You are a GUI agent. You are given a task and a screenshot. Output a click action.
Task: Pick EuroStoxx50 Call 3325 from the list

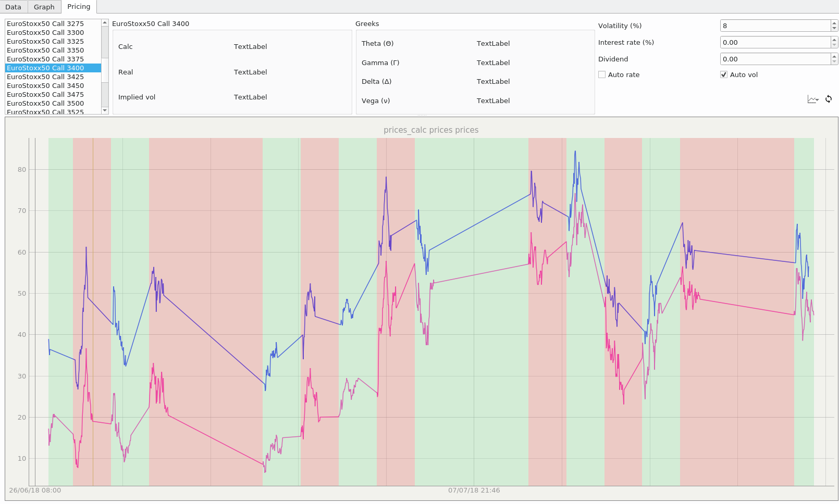click(x=53, y=41)
